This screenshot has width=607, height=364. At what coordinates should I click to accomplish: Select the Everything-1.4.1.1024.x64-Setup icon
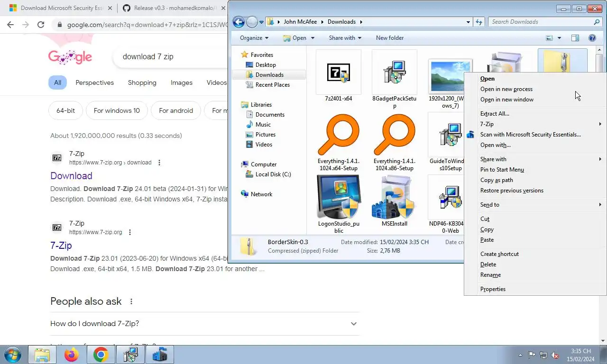pyautogui.click(x=338, y=135)
